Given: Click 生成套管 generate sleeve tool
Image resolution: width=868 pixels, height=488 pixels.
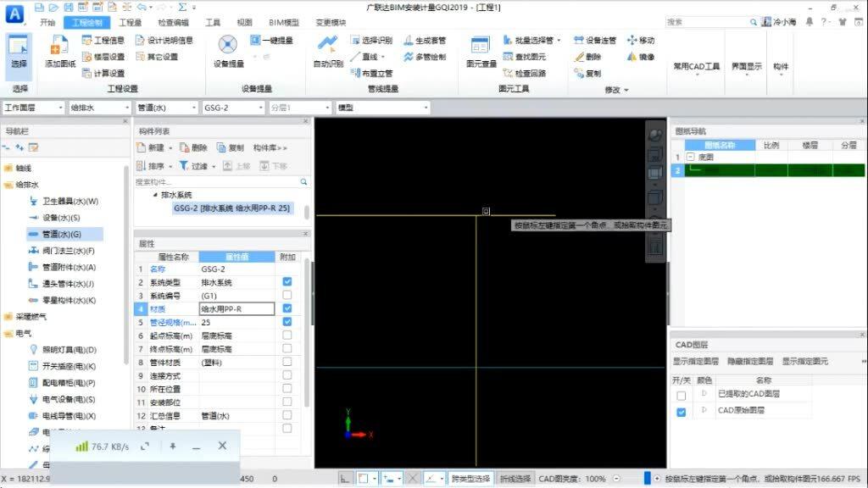Looking at the screenshot, I should (x=426, y=41).
